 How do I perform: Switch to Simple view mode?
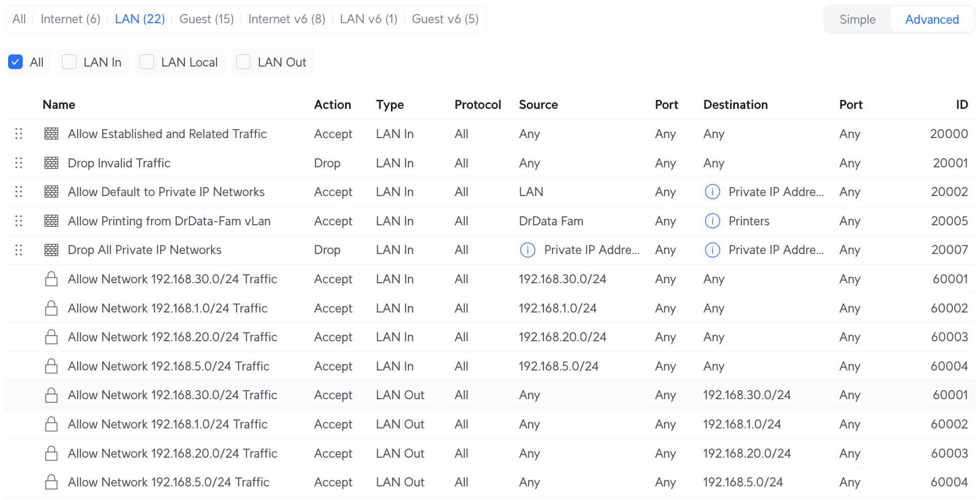pos(857,20)
